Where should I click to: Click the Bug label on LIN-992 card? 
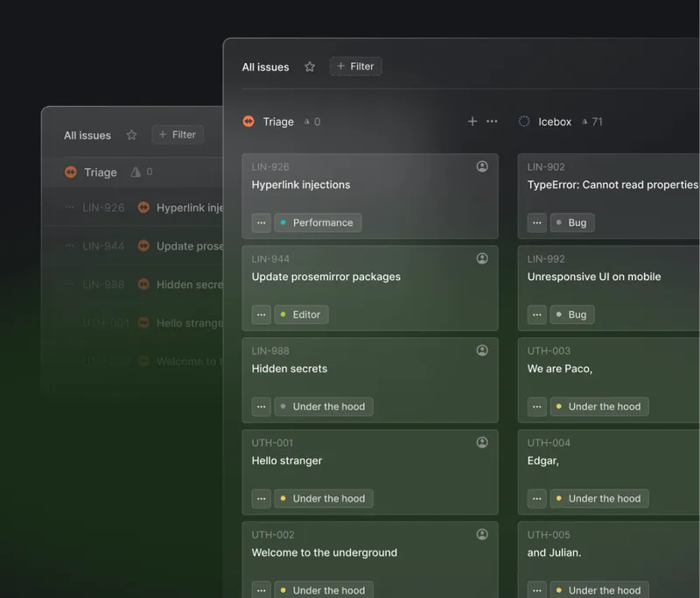pyautogui.click(x=572, y=315)
